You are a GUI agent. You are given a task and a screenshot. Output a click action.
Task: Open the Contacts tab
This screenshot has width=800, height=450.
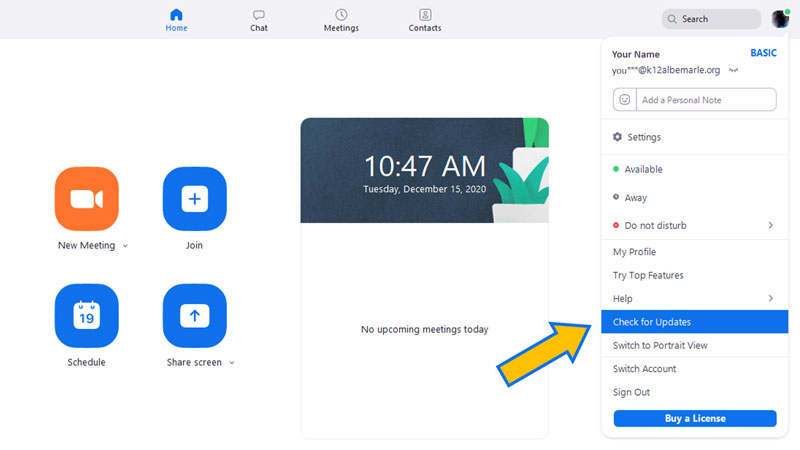tap(424, 20)
